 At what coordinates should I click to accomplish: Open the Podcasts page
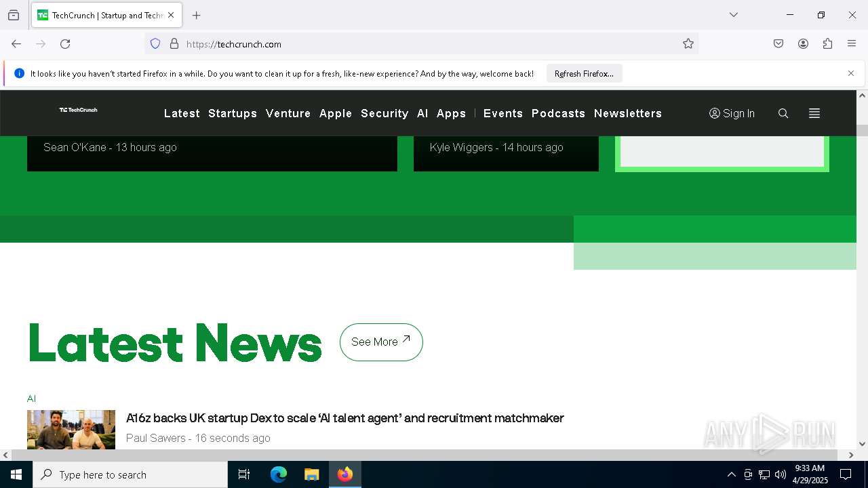pyautogui.click(x=558, y=113)
